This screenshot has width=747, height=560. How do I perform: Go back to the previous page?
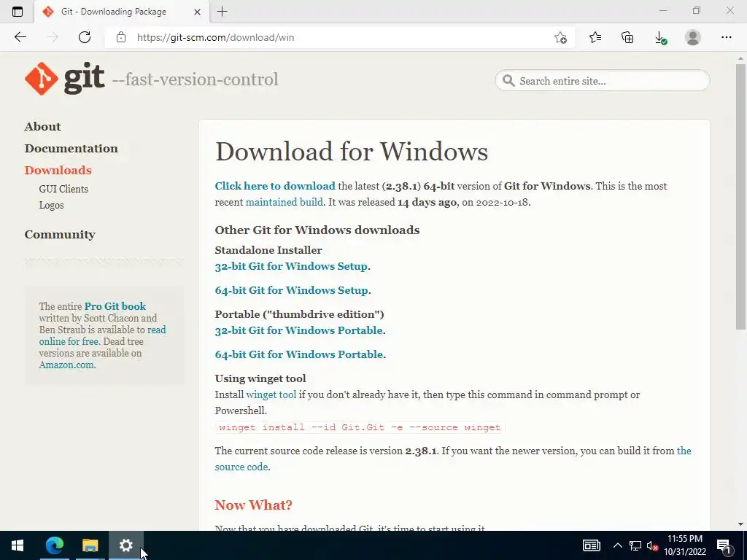tap(20, 37)
